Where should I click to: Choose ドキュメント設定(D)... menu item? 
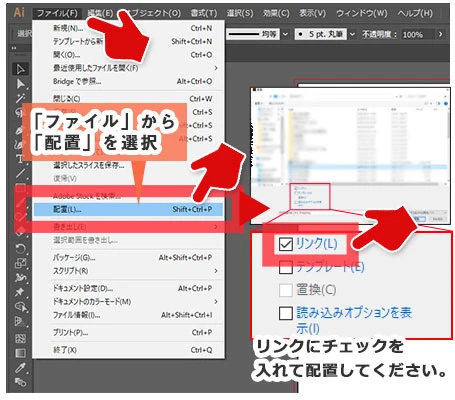coord(128,288)
